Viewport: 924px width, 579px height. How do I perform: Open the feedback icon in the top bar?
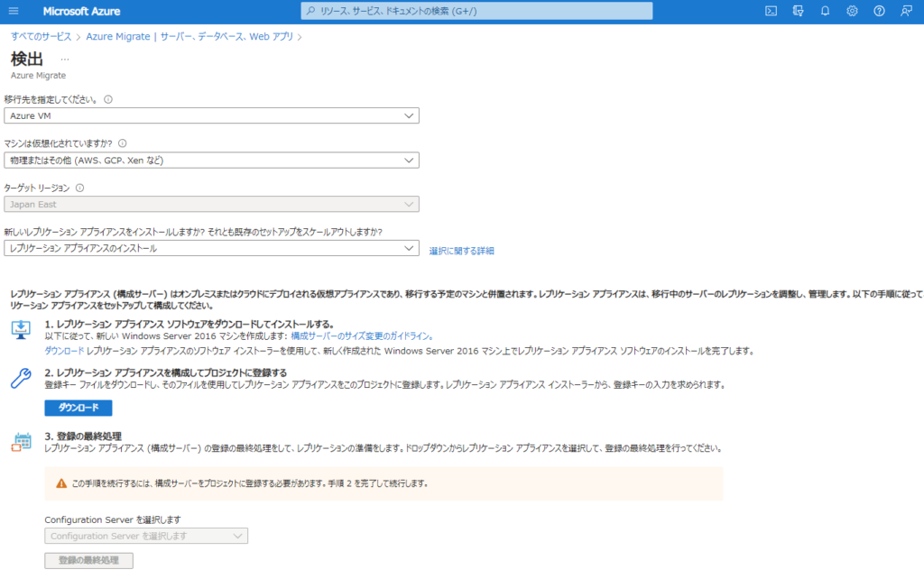point(906,11)
